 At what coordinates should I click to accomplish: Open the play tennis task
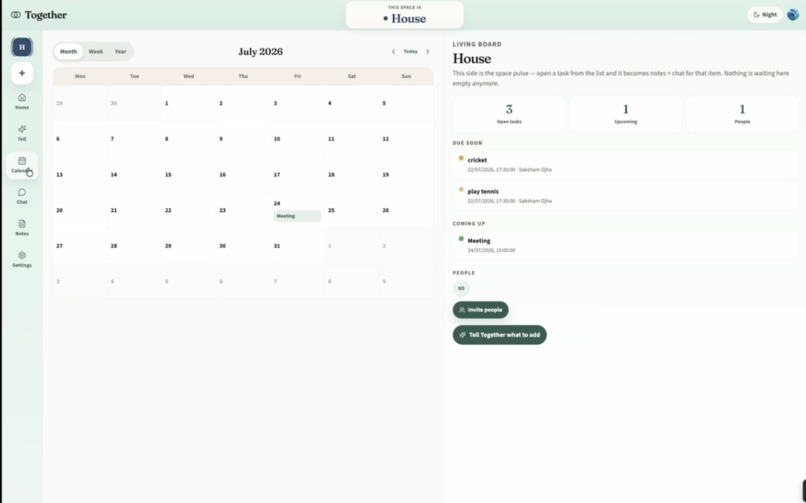coord(625,196)
